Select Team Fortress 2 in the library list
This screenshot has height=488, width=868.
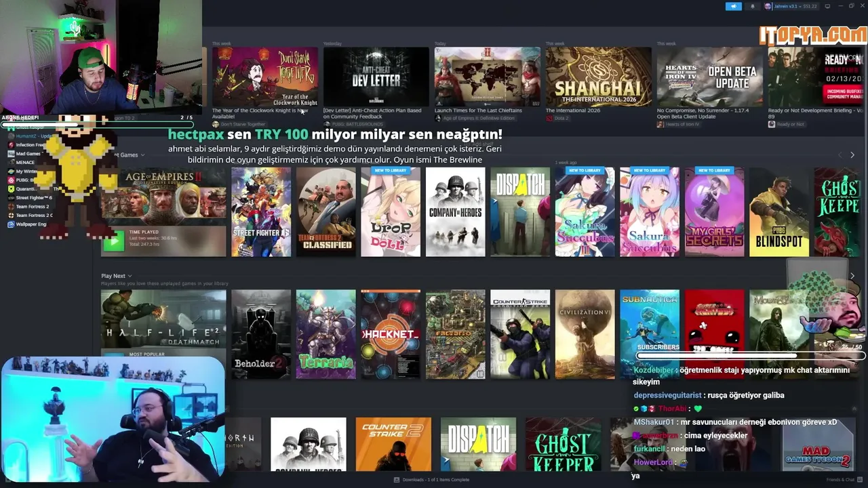click(x=33, y=207)
